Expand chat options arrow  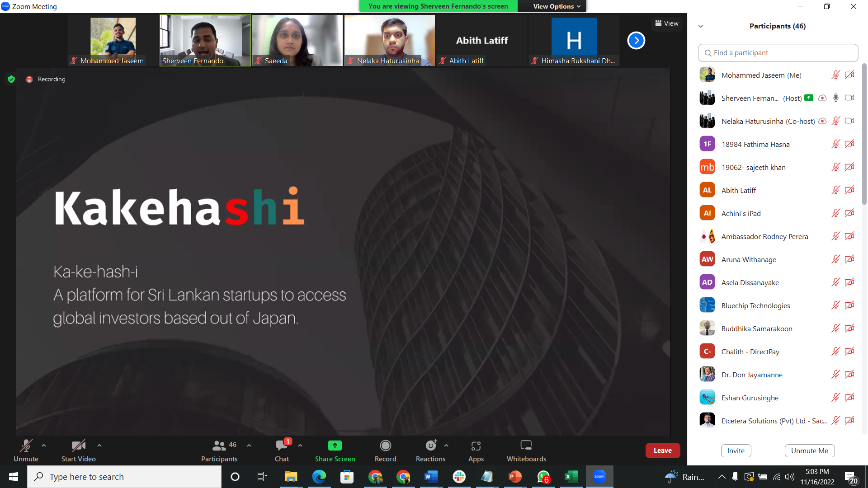click(300, 446)
